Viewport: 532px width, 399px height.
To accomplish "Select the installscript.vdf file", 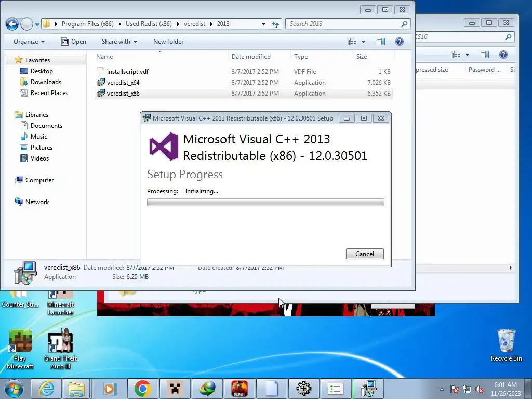I will (244, 71).
